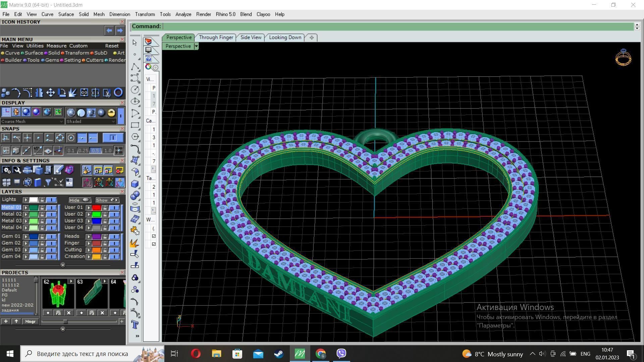The height and width of the screenshot is (362, 644).
Task: Select the Box solid tool
Action: pyautogui.click(x=135, y=184)
